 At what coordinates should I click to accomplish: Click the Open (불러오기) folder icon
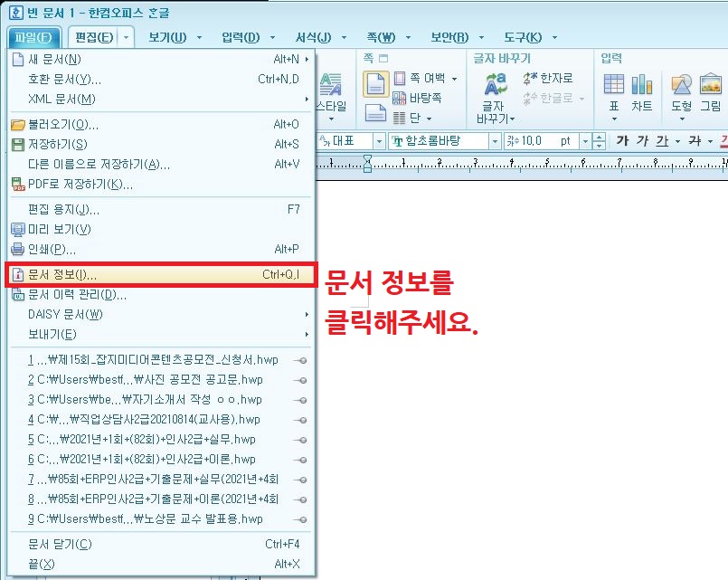[18, 125]
